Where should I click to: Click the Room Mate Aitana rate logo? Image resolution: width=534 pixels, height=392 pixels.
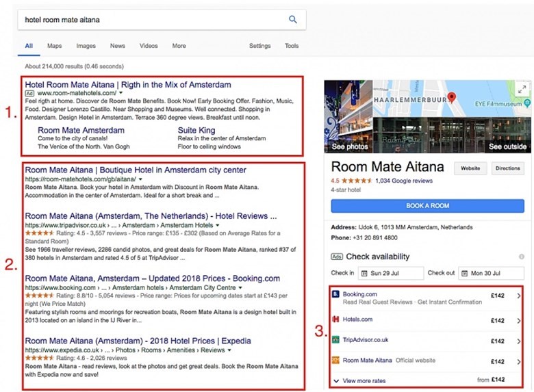(x=335, y=360)
